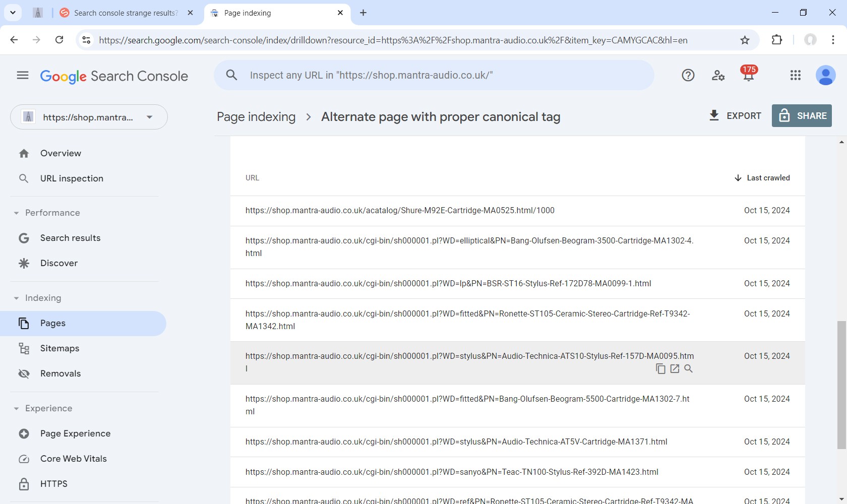Copy the hovered row's URL

660,369
